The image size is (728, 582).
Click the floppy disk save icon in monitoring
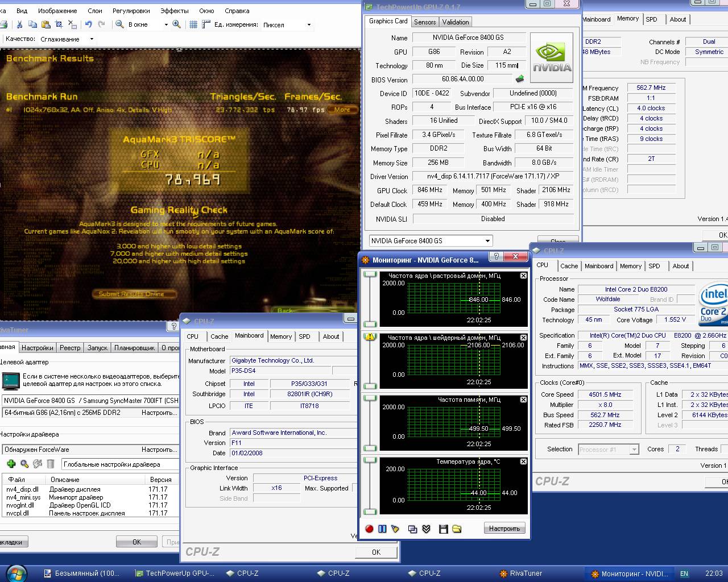click(444, 529)
